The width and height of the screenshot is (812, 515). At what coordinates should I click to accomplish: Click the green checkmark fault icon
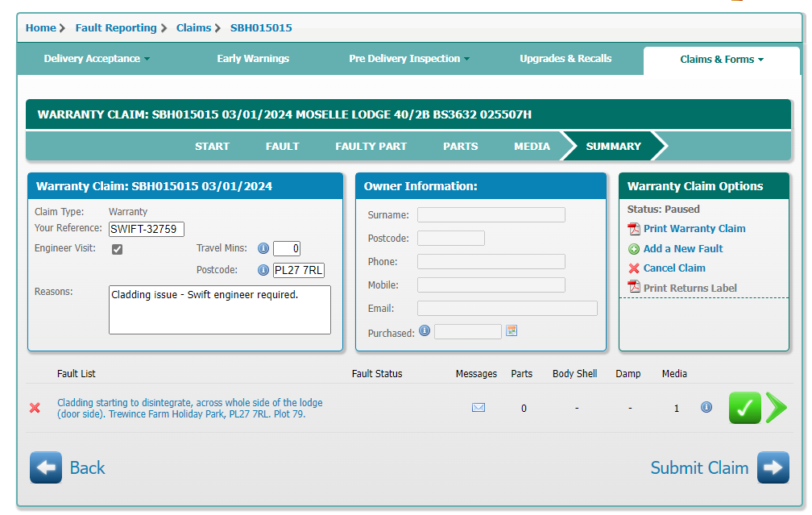[744, 408]
